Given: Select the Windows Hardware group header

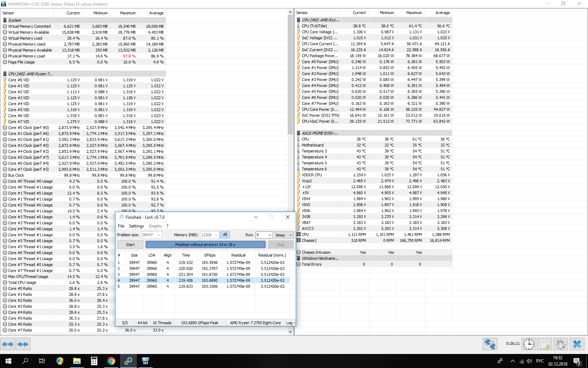Looking at the screenshot, I should coord(374,258).
